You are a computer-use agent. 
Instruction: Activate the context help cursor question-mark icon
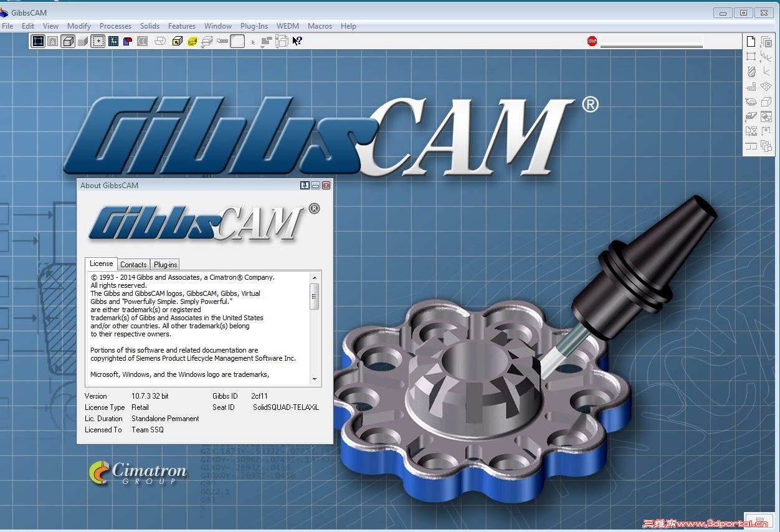pyautogui.click(x=297, y=41)
